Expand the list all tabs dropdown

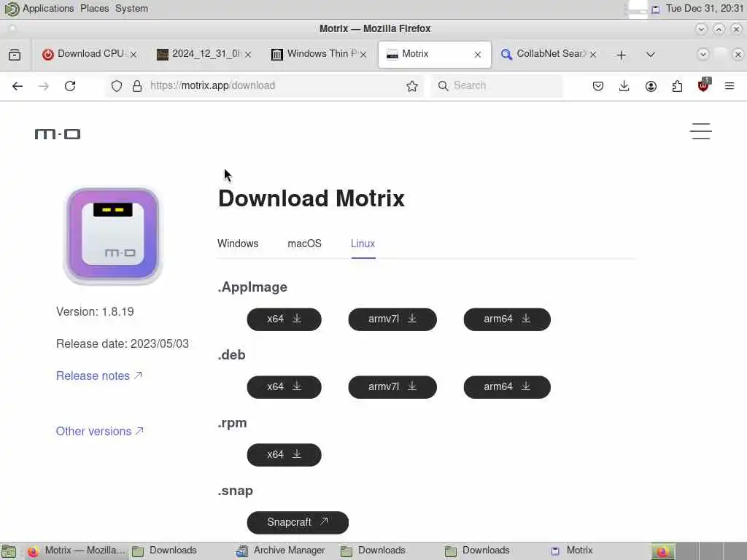pyautogui.click(x=650, y=55)
